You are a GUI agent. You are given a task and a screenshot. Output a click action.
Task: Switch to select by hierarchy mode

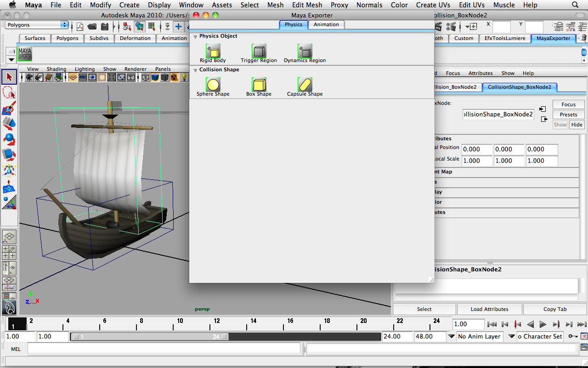128,26
